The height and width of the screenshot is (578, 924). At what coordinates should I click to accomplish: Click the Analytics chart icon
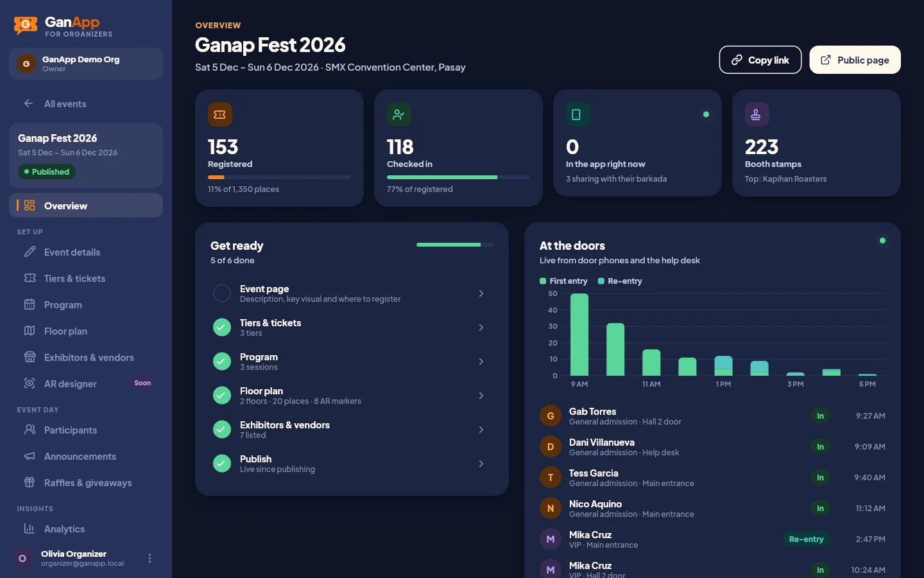[x=30, y=529]
